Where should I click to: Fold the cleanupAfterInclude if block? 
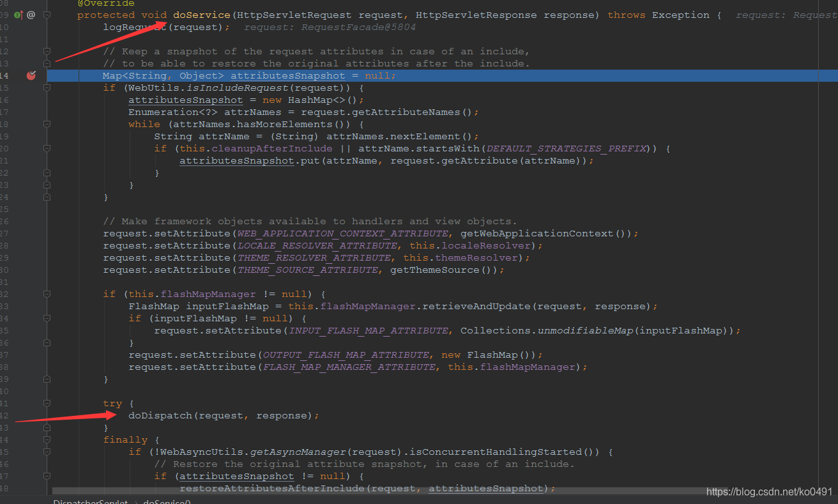(47, 148)
